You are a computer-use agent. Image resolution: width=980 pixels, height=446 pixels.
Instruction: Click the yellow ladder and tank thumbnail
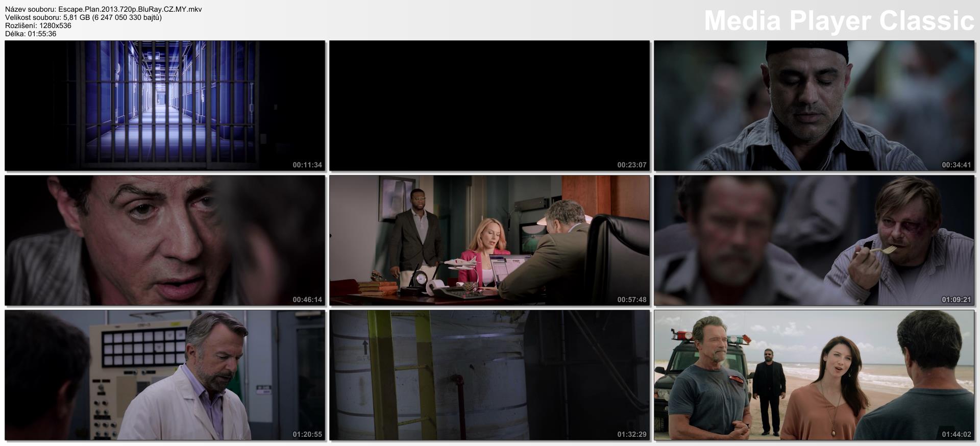pyautogui.click(x=489, y=375)
